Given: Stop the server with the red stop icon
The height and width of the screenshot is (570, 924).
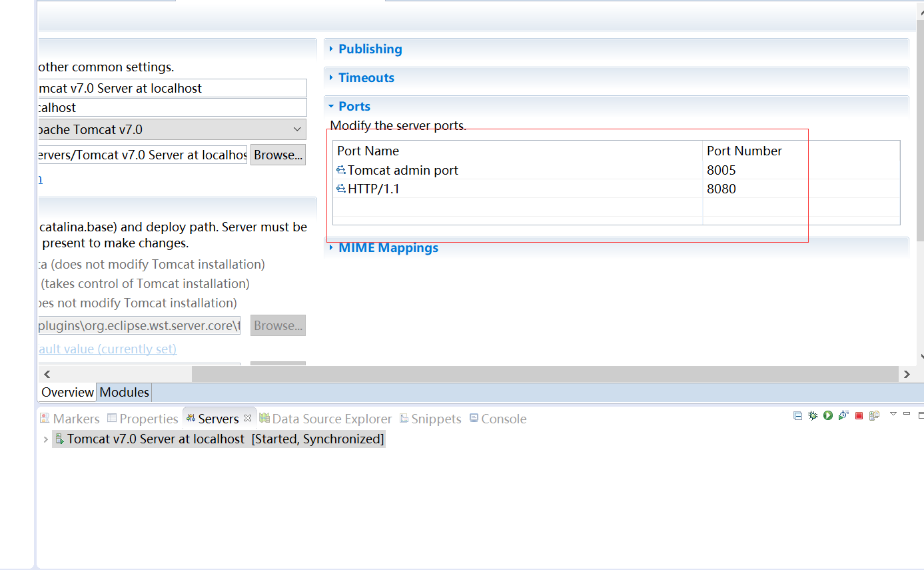Looking at the screenshot, I should [858, 415].
